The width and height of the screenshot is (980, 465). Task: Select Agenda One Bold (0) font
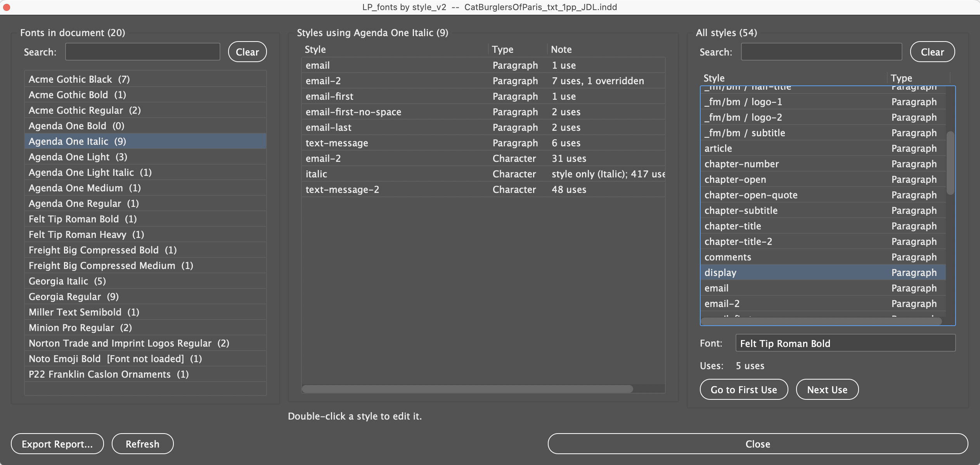pyautogui.click(x=145, y=126)
